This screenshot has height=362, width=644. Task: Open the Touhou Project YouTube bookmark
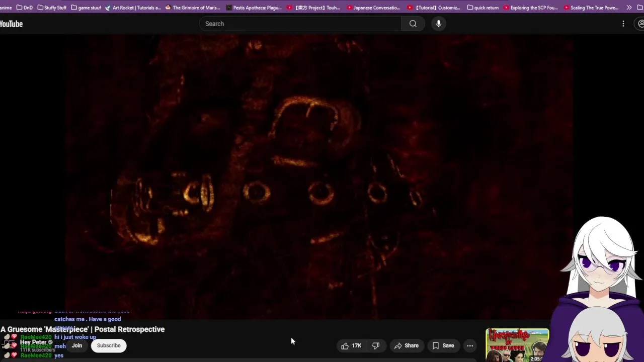point(313,8)
